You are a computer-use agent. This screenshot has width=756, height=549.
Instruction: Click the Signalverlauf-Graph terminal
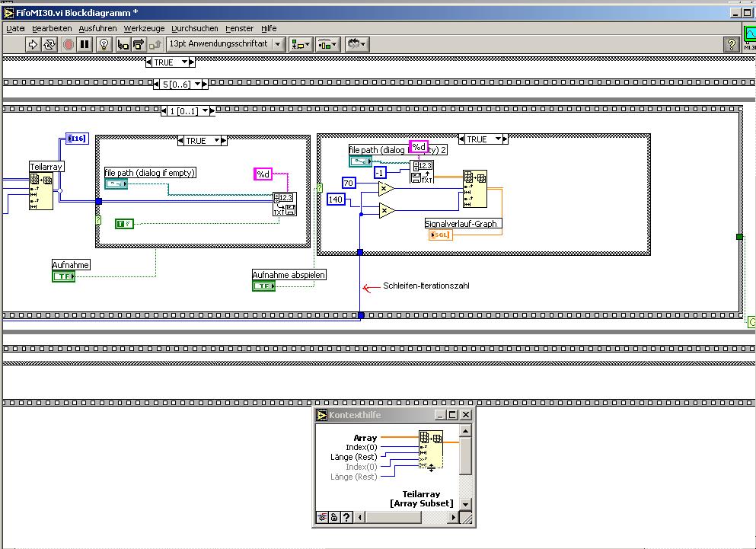point(441,235)
